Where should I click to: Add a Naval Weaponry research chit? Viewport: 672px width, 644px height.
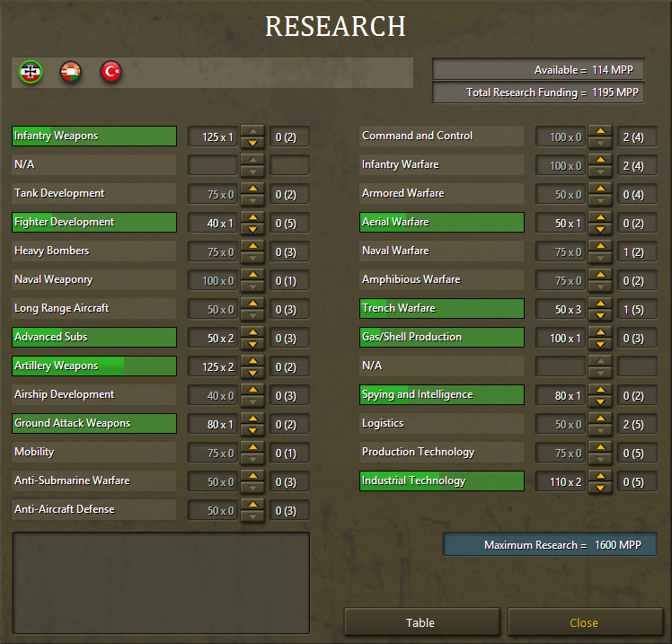[252, 275]
